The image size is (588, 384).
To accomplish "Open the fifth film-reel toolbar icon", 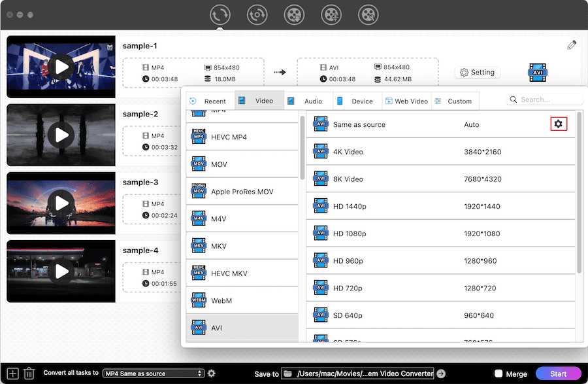I will coord(368,15).
